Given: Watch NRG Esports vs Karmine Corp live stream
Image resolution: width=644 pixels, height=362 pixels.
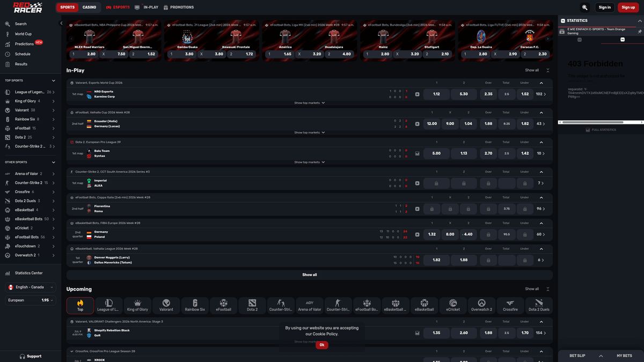Looking at the screenshot, I should [417, 94].
